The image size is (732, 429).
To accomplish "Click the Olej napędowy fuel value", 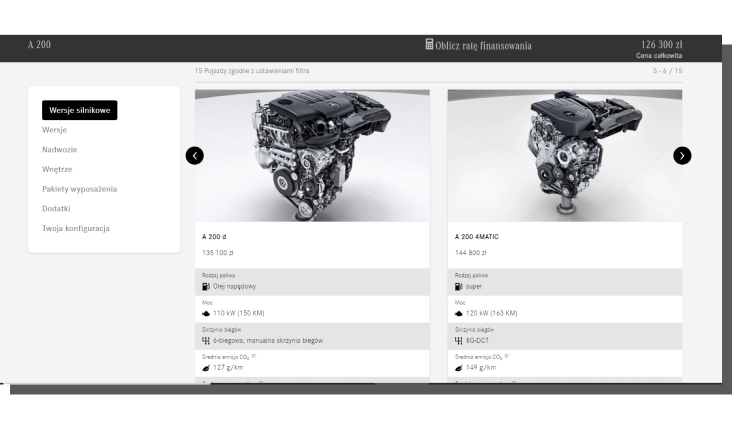I will coord(234,287).
